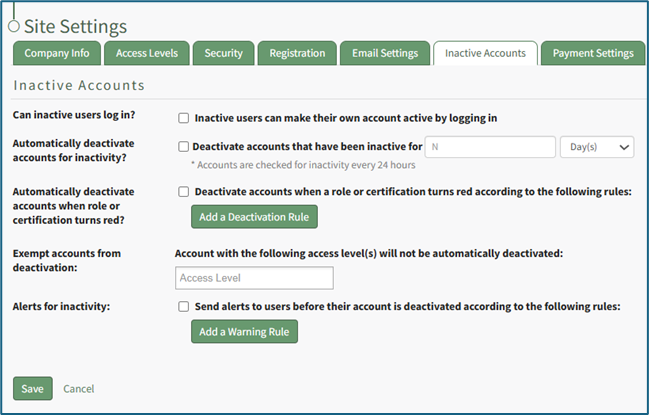Viewport: 649px width, 415px height.
Task: Save the inactive account settings
Action: tap(32, 388)
